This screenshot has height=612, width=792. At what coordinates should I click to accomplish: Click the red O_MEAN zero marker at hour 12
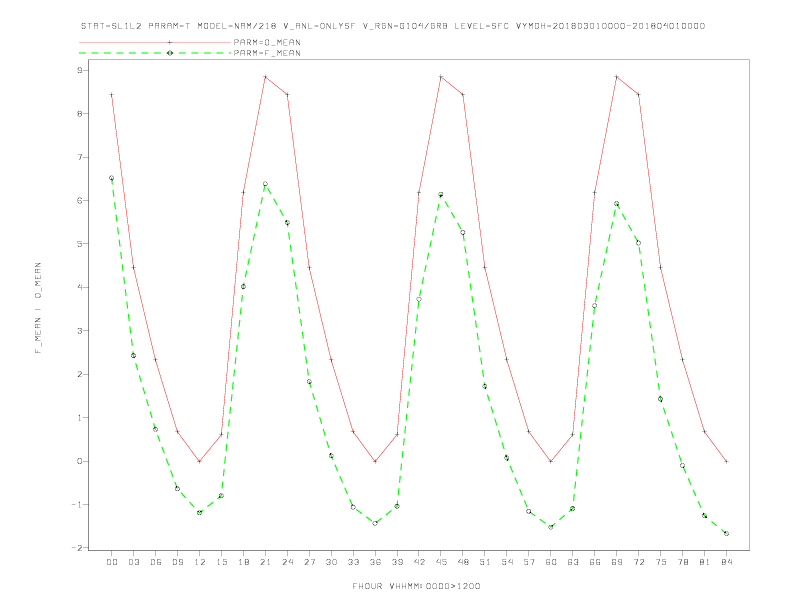click(x=200, y=461)
